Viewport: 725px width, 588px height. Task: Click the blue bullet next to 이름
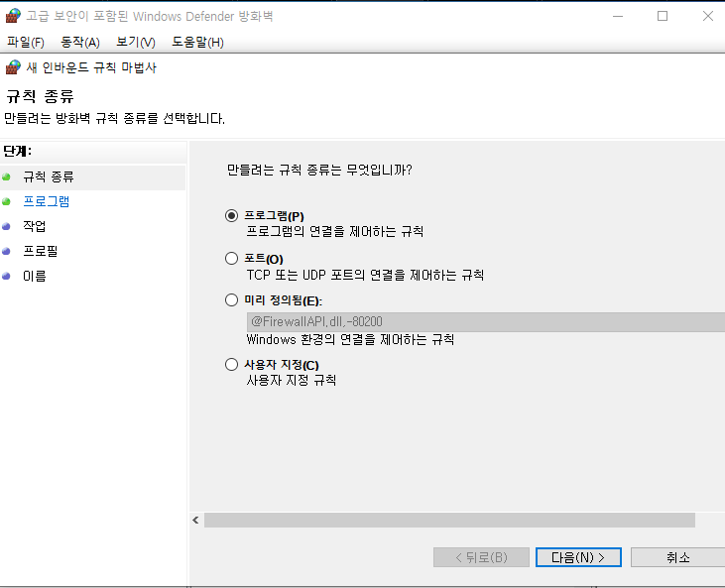pos(6,276)
